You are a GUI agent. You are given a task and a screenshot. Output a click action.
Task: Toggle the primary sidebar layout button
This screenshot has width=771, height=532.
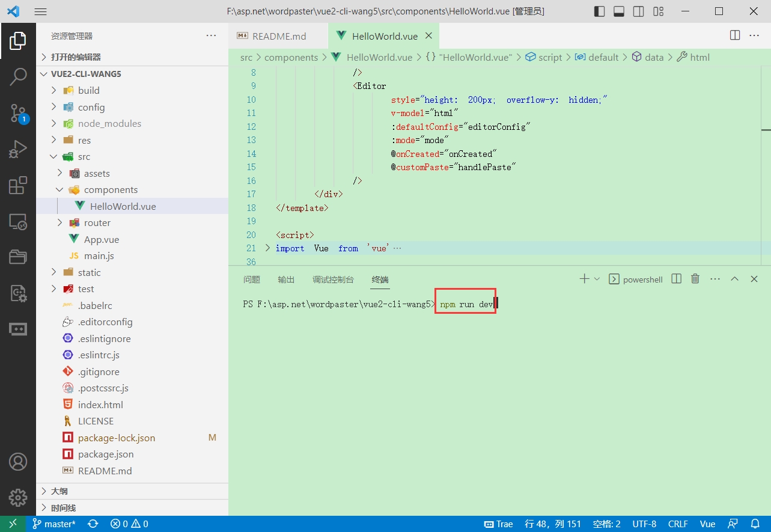(x=599, y=11)
